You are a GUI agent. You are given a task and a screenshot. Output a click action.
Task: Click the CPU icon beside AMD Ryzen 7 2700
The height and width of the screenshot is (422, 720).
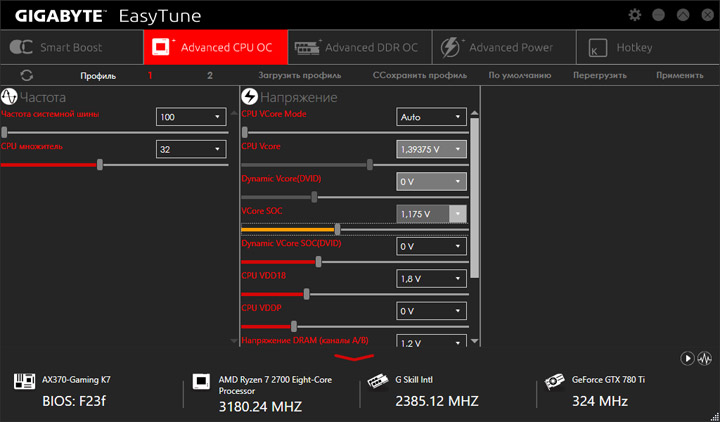point(201,381)
